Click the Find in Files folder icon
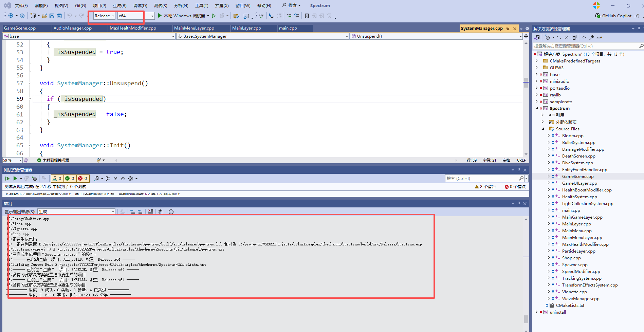This screenshot has width=644, height=332. point(236,16)
